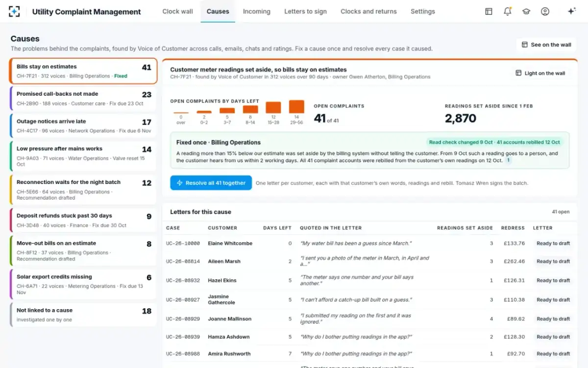
Task: Click the 41 open count label
Action: pyautogui.click(x=561, y=212)
